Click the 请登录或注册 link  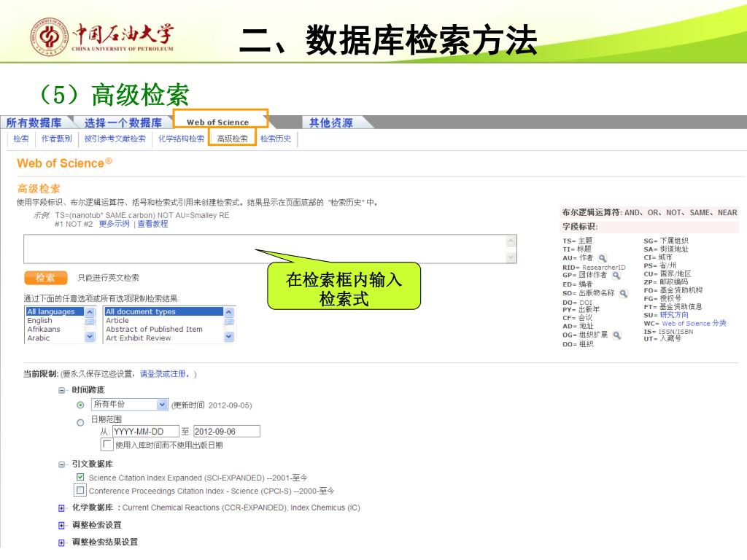tap(164, 374)
